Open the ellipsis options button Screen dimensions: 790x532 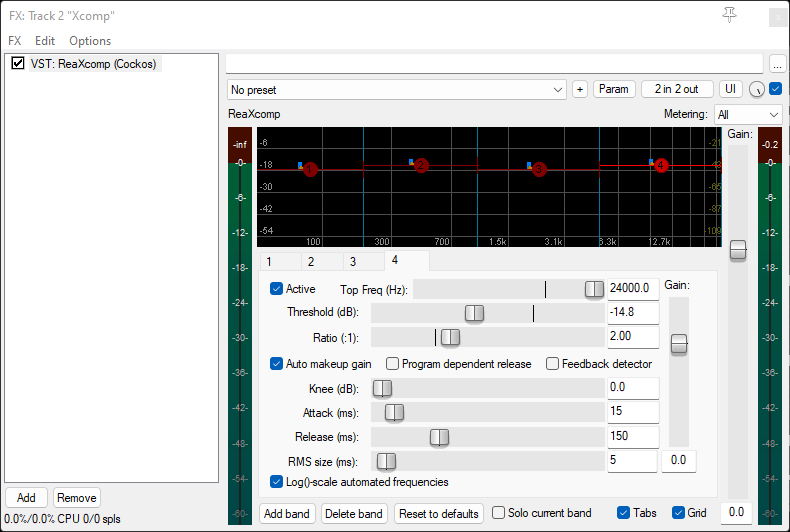[x=777, y=64]
